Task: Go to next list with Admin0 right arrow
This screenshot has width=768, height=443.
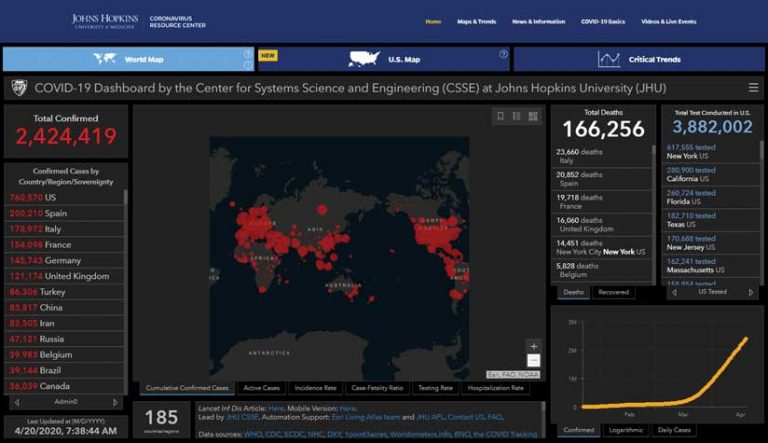Action: pos(116,402)
